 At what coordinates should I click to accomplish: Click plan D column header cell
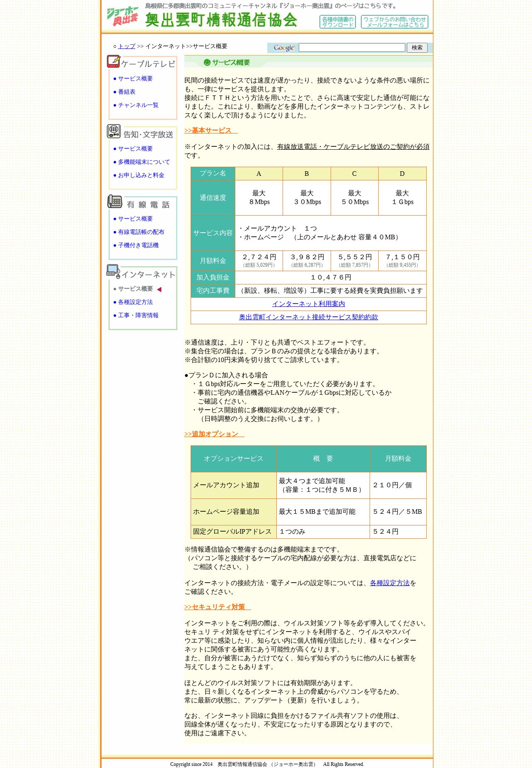[x=402, y=174]
